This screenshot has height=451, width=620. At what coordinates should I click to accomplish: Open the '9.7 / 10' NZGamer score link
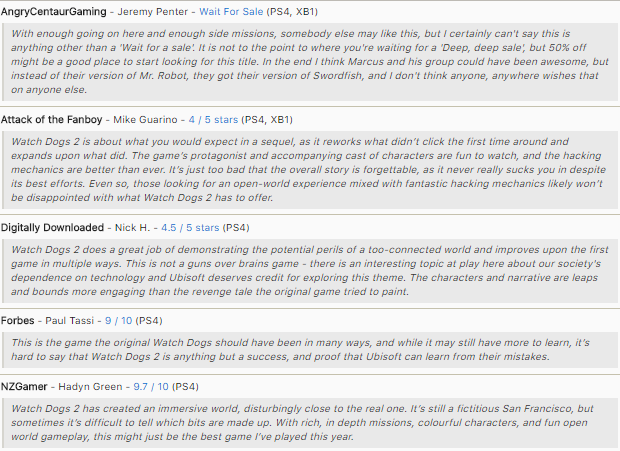(x=154, y=386)
